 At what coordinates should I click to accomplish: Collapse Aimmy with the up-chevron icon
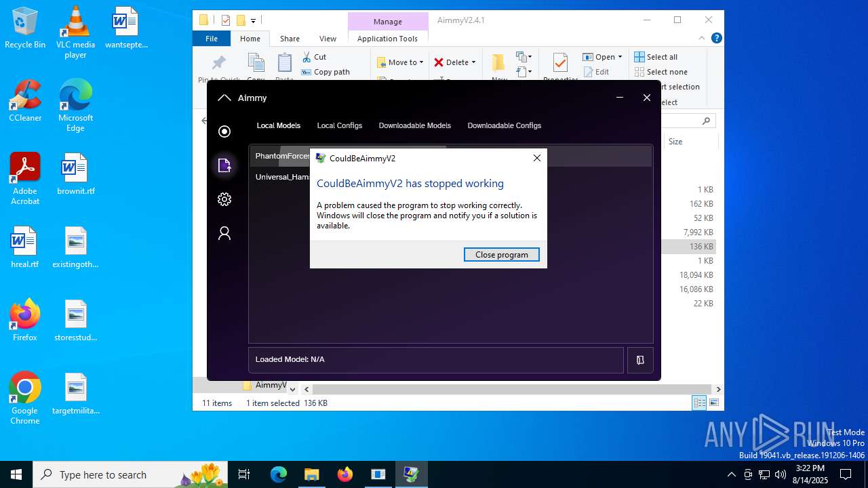click(x=224, y=98)
